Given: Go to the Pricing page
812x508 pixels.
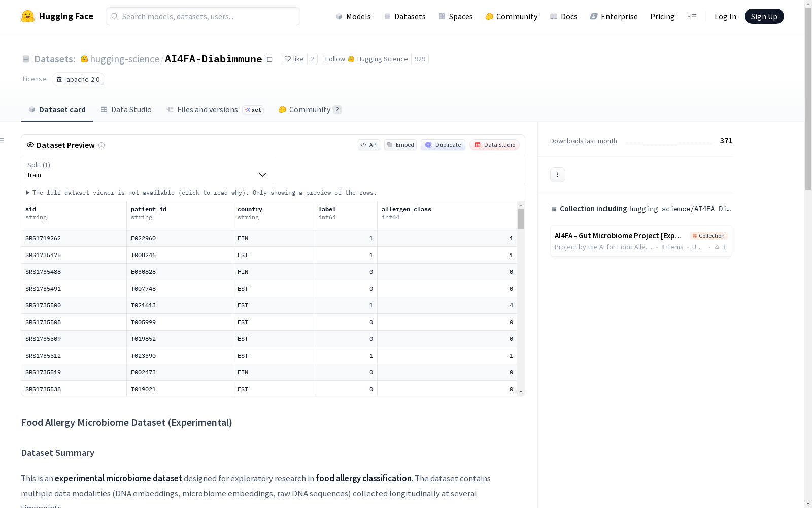Looking at the screenshot, I should [662, 16].
